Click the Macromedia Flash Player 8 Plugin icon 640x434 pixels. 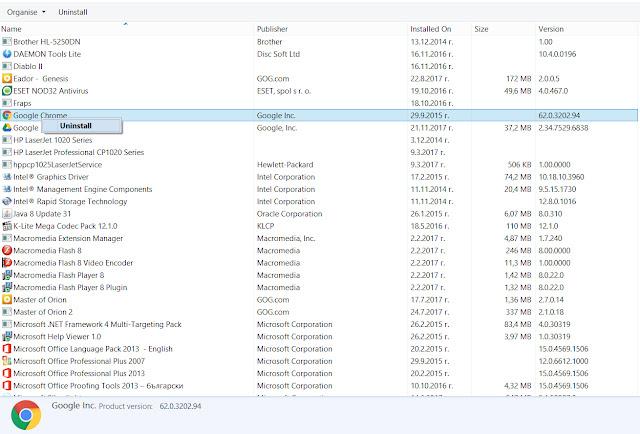click(7, 287)
